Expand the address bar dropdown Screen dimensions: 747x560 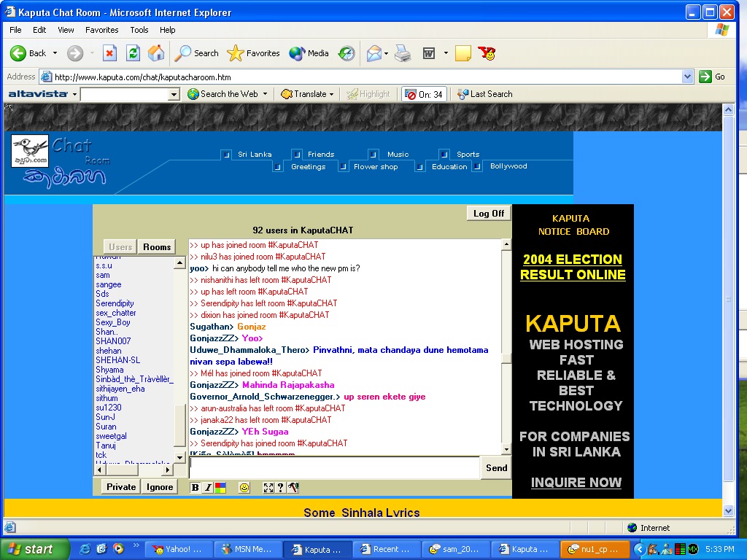coord(687,77)
